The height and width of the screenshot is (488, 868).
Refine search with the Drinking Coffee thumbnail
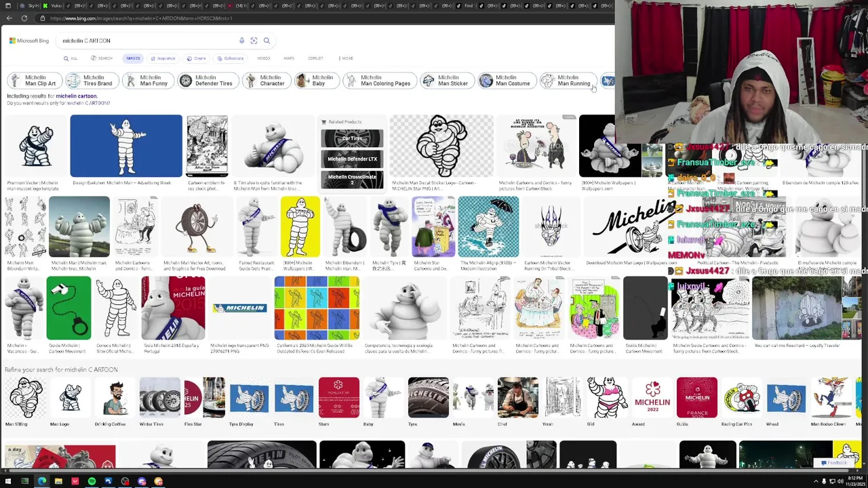(115, 397)
